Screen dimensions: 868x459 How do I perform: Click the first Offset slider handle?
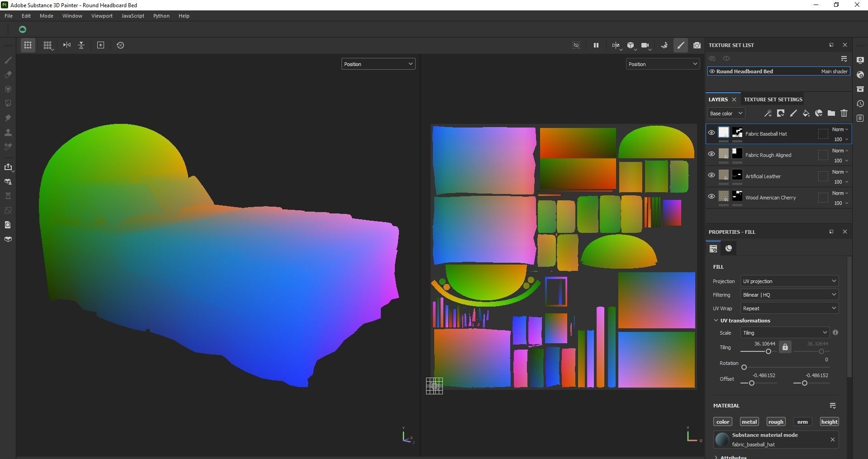[x=752, y=383]
